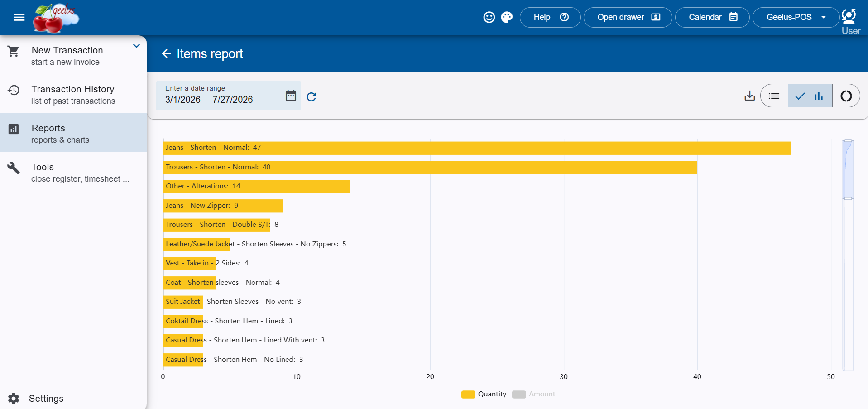
Task: Click the Open drawer button
Action: (x=628, y=17)
